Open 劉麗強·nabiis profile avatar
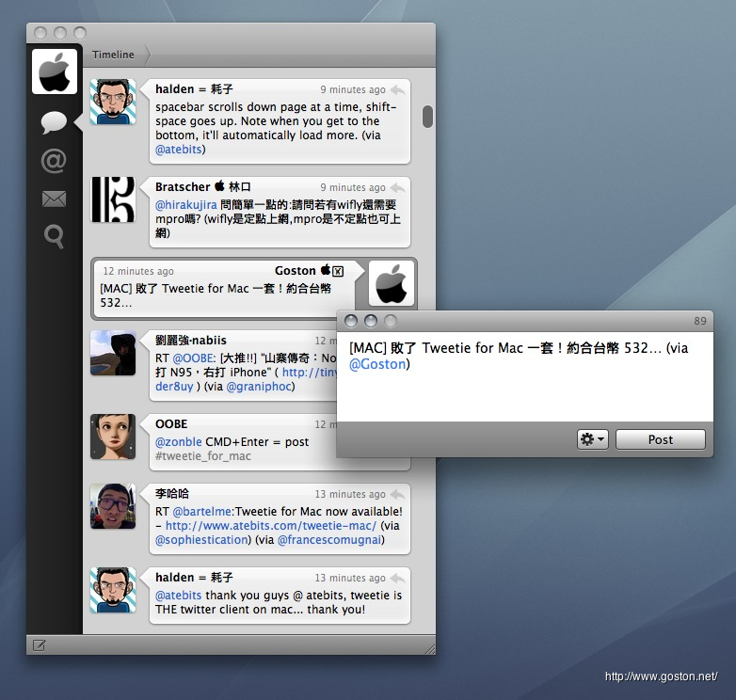The image size is (736, 700). pos(113,353)
